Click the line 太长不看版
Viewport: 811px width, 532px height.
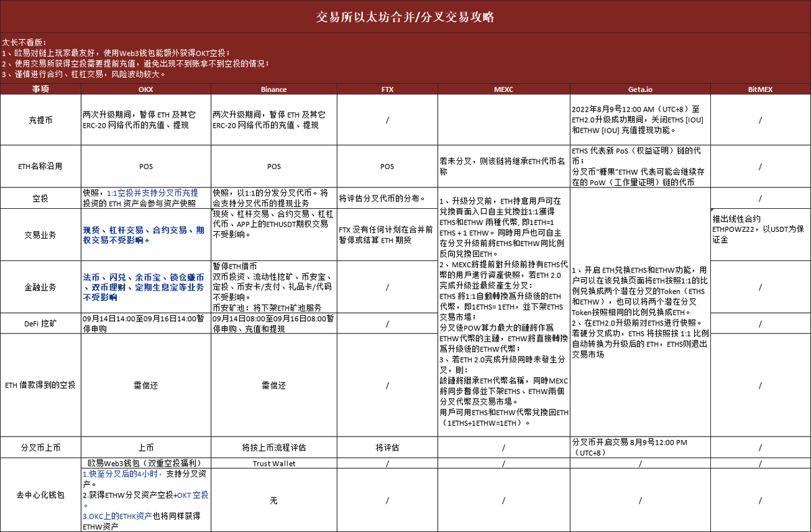pos(25,42)
